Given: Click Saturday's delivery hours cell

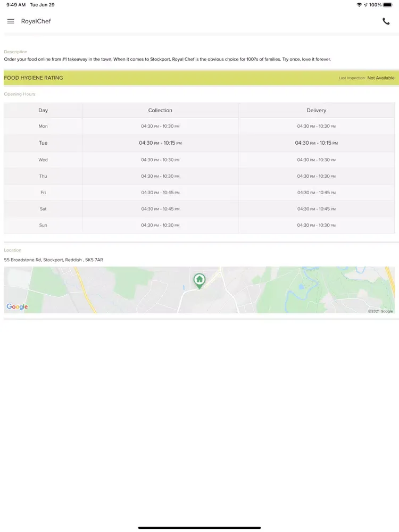Looking at the screenshot, I should coord(316,209).
